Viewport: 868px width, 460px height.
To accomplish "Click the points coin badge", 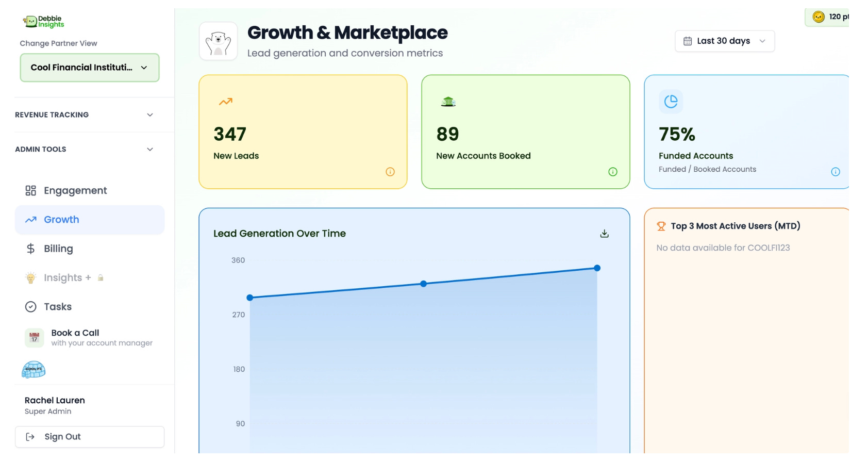I will pyautogui.click(x=827, y=17).
